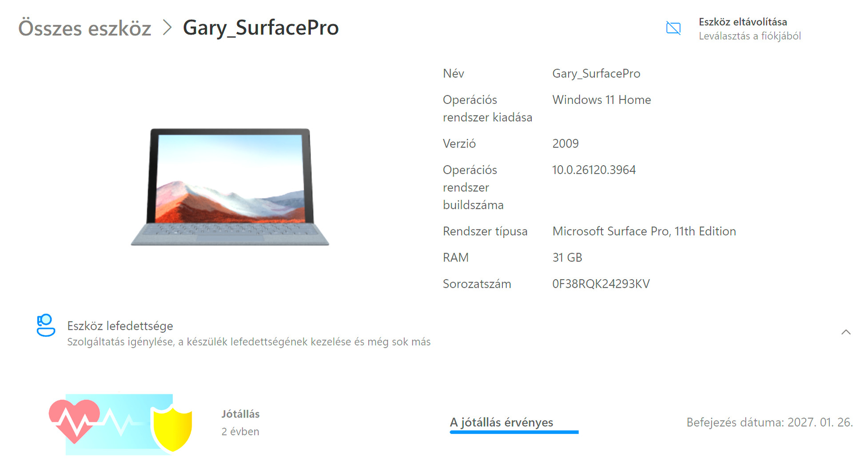Click the Microsoft Surface Pro, 11th Edition text
The height and width of the screenshot is (476, 868).
pyautogui.click(x=644, y=231)
